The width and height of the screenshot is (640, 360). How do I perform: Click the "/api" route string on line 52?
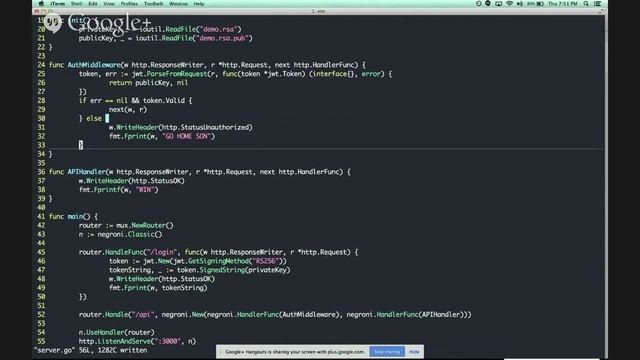pos(142,315)
